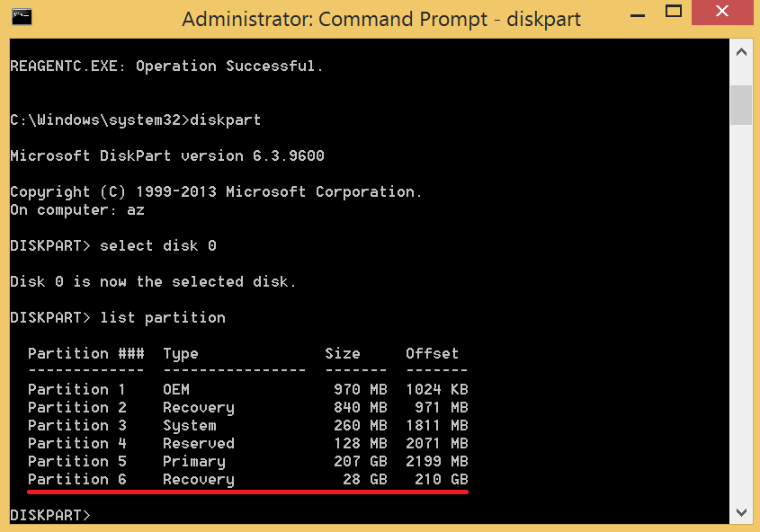
Task: Click the Partition 1 OEM row
Action: point(247,389)
